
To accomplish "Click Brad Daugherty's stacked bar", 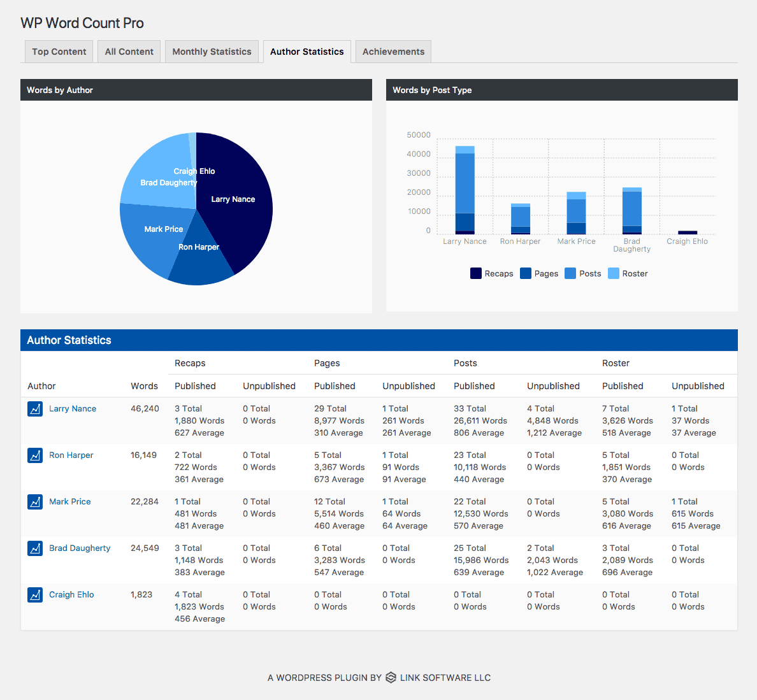I will [x=632, y=211].
